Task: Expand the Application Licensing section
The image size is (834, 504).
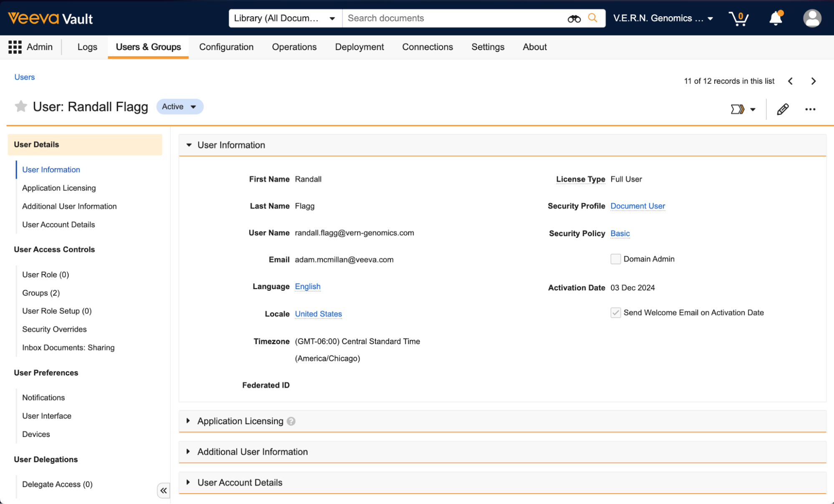Action: point(188,421)
